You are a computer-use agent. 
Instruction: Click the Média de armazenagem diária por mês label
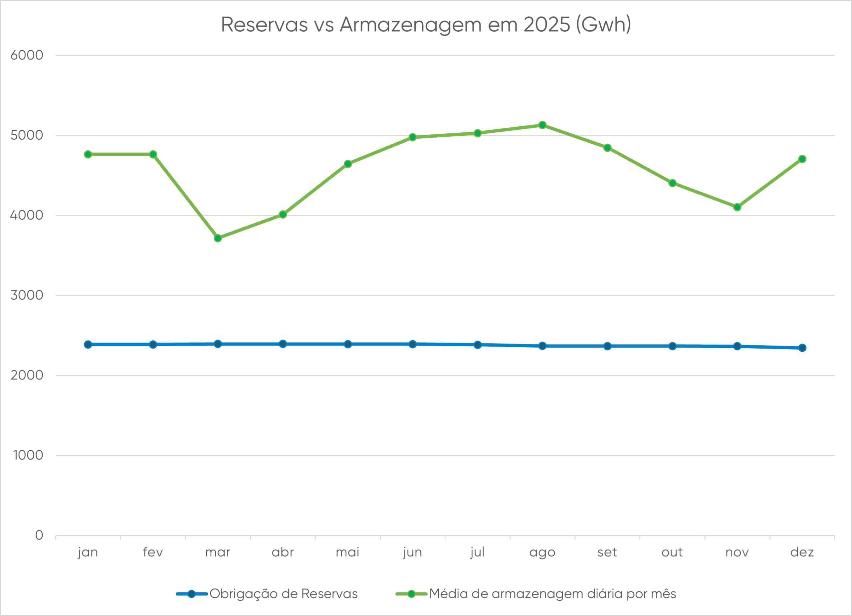552,594
